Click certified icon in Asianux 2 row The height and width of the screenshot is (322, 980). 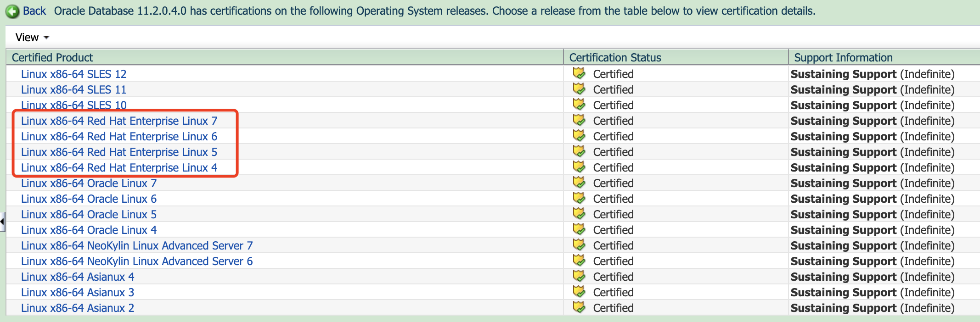tap(579, 307)
